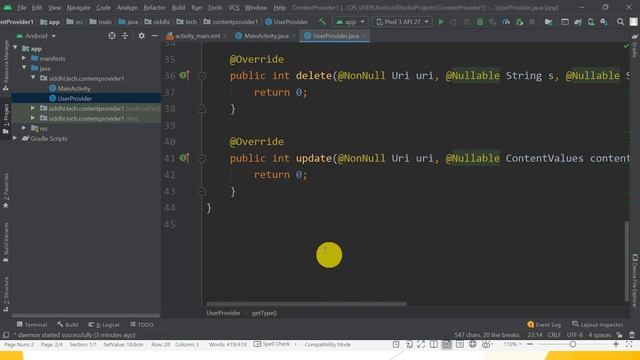Click Sync Project with Gradle Files icon
Image resolution: width=640 pixels, height=360 pixels.
tap(578, 22)
